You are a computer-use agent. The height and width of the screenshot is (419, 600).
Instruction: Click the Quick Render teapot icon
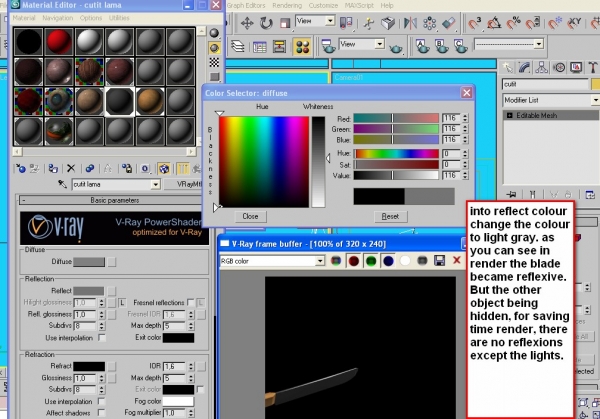(x=396, y=48)
